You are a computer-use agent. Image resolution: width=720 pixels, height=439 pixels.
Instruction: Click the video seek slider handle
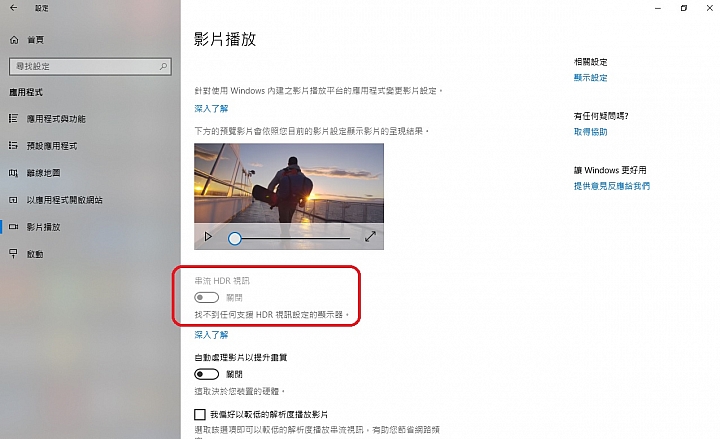(235, 238)
